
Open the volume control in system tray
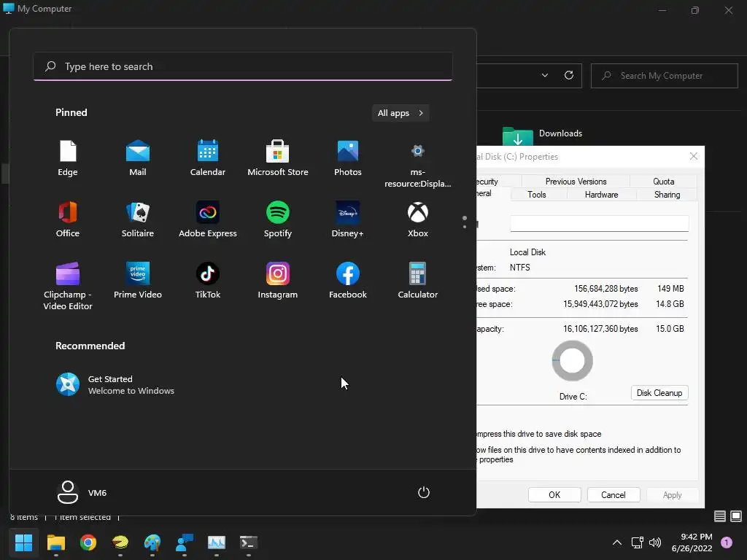click(x=655, y=542)
